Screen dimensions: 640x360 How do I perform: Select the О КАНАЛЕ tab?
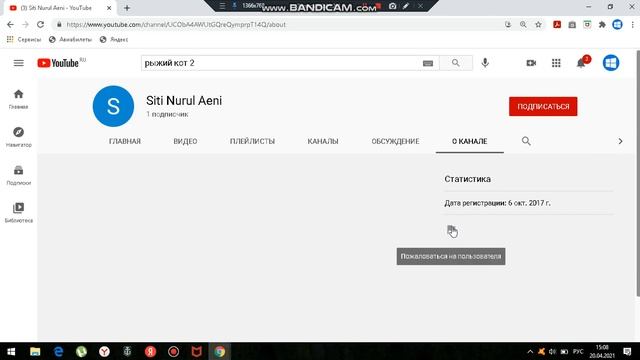469,141
